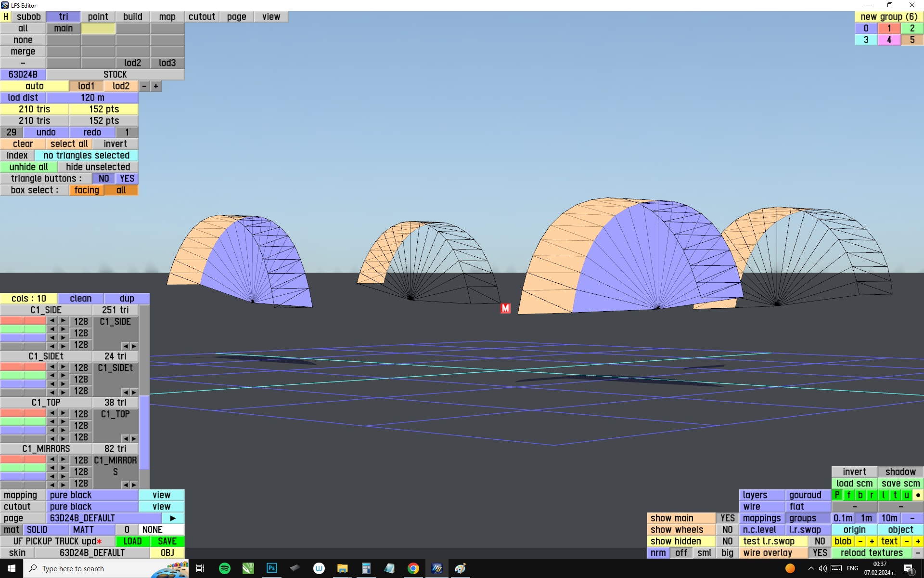This screenshot has width=924, height=578.
Task: Open skin 63D24B_DEFAULT selector
Action: [92, 553]
